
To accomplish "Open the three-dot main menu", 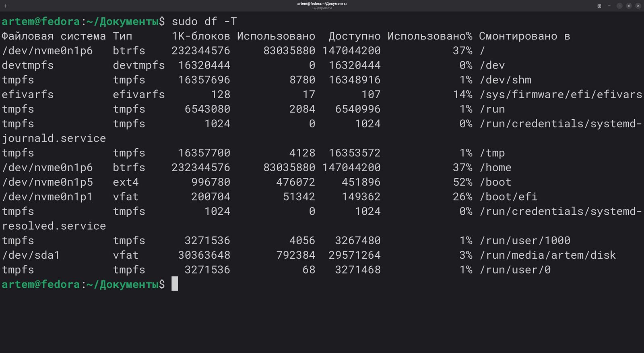I will [609, 6].
